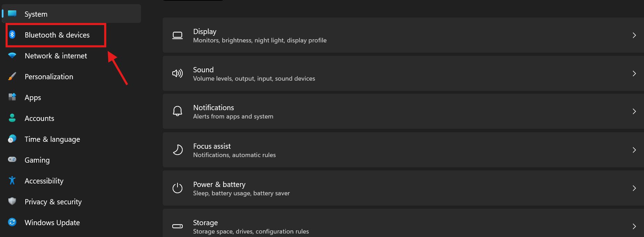Screen dimensions: 644x237
Task: Click 'Storage space, drives, configuration rules'
Action: [251, 231]
